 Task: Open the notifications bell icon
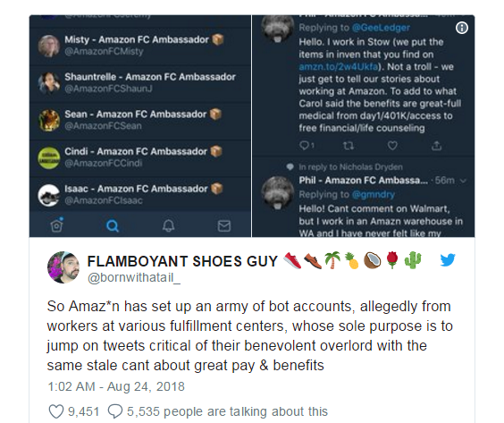168,226
